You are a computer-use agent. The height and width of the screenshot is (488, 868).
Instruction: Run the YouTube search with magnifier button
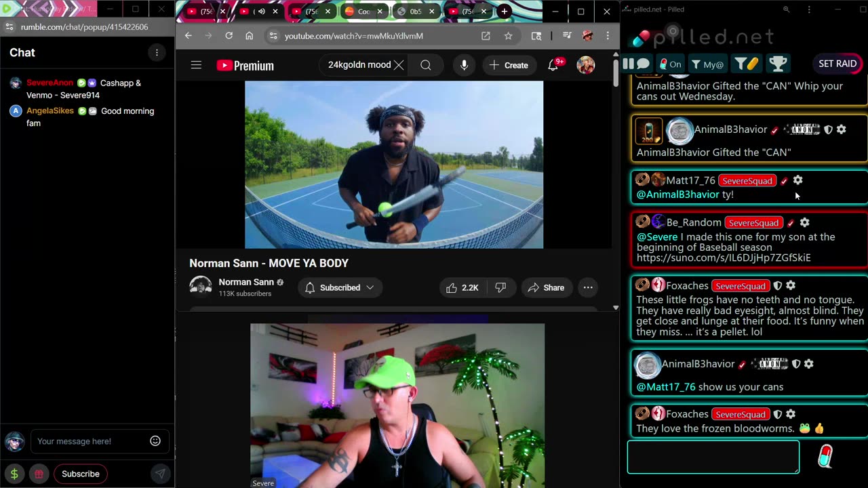425,65
